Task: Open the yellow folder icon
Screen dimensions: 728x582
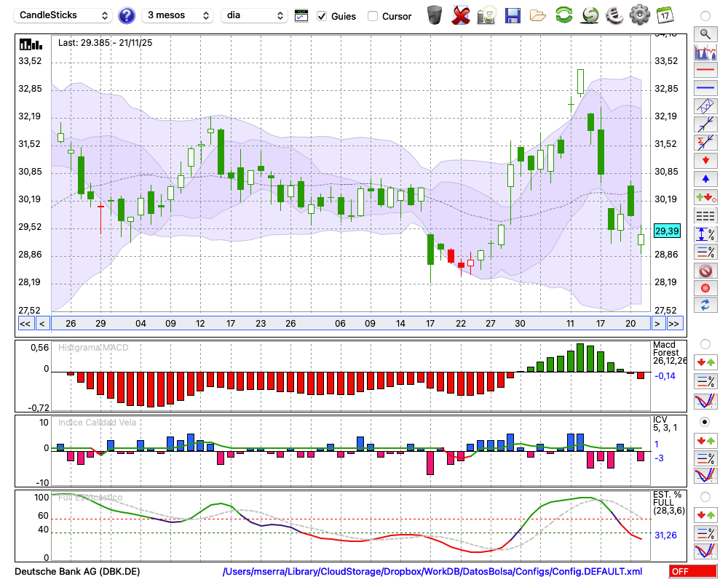Action: click(x=538, y=15)
